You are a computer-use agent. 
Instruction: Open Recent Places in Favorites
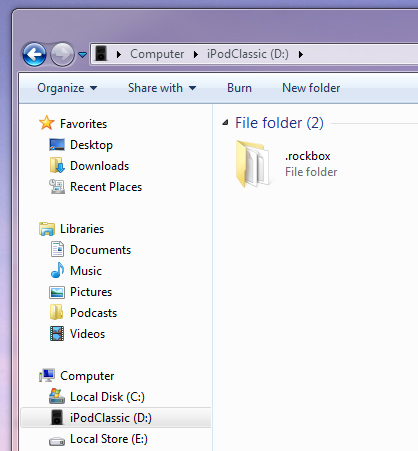(x=106, y=187)
